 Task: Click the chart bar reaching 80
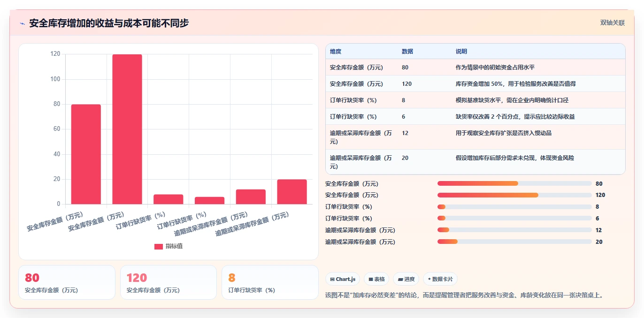point(86,154)
